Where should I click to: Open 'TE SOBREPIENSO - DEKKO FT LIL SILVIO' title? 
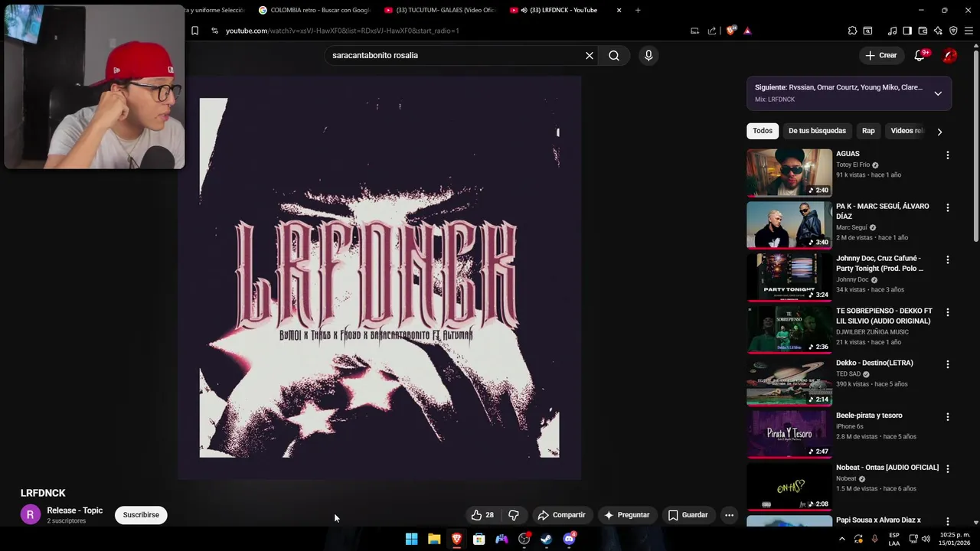[884, 316]
